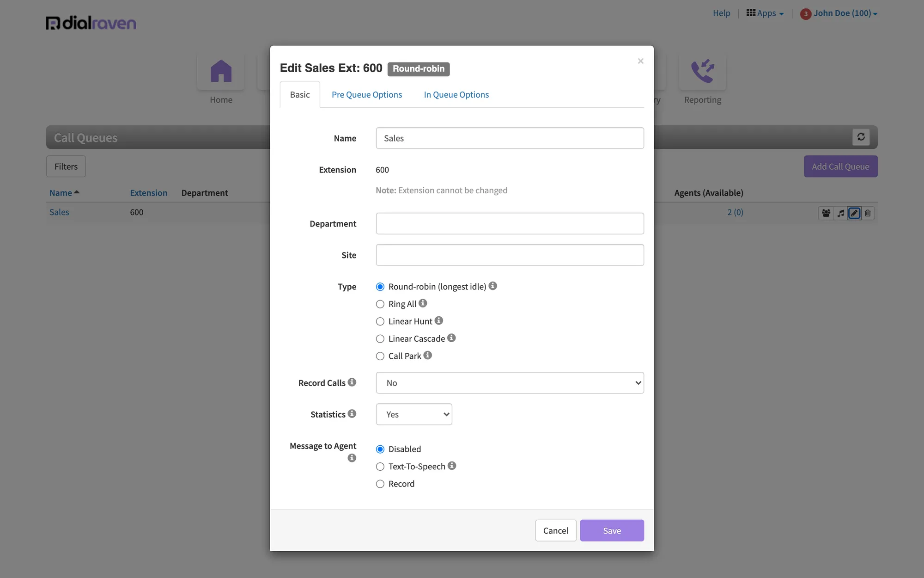Select the Ring All radio button
This screenshot has height=578, width=924.
380,304
